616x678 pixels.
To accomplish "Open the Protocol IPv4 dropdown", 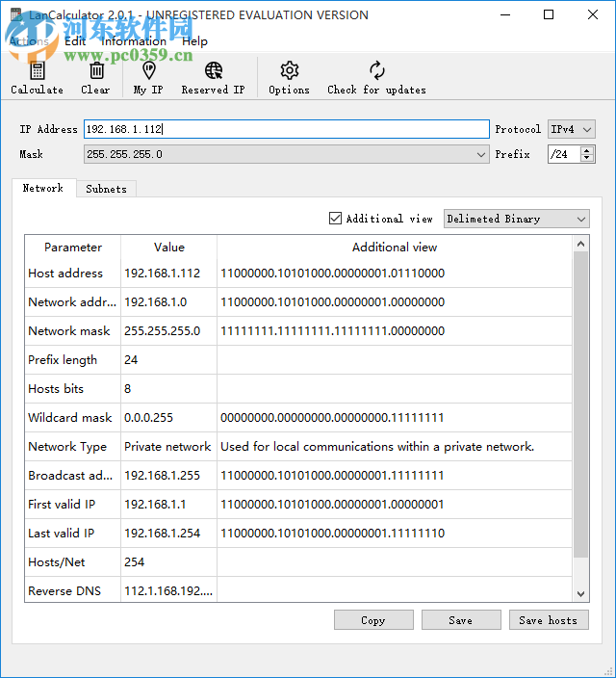I will tap(571, 129).
